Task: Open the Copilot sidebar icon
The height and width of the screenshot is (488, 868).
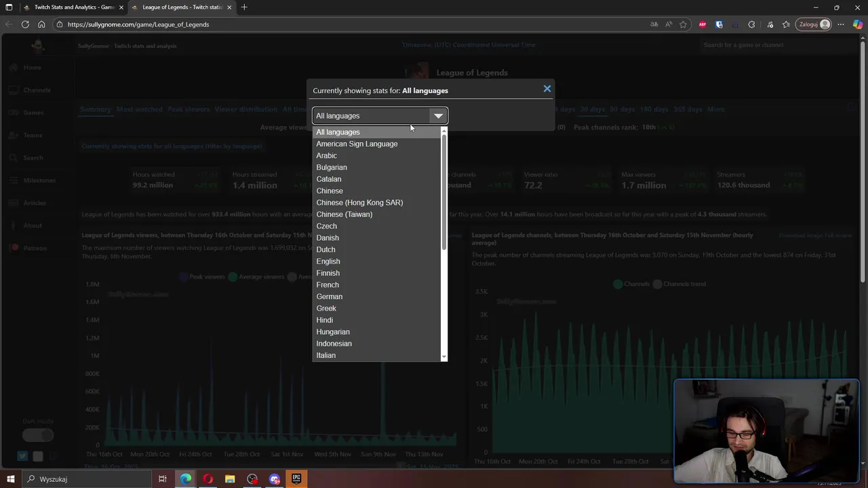Action: point(858,24)
